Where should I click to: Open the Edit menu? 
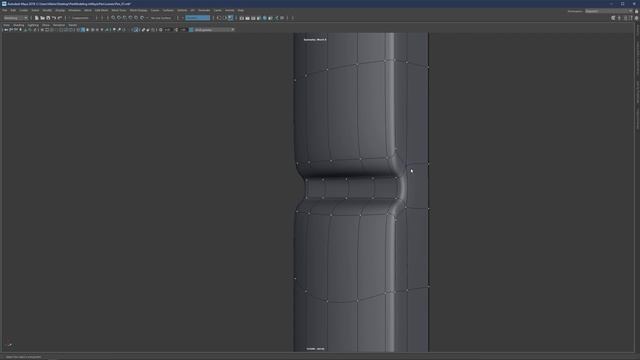coord(13,10)
